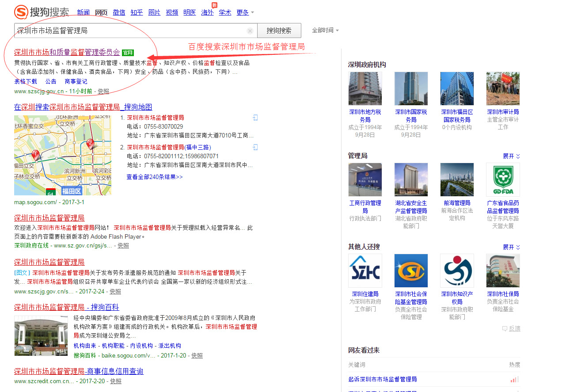Image resolution: width=562 pixels, height=392 pixels.
Task: Open 深圳市审计局 photo thumbnail
Action: click(503, 88)
